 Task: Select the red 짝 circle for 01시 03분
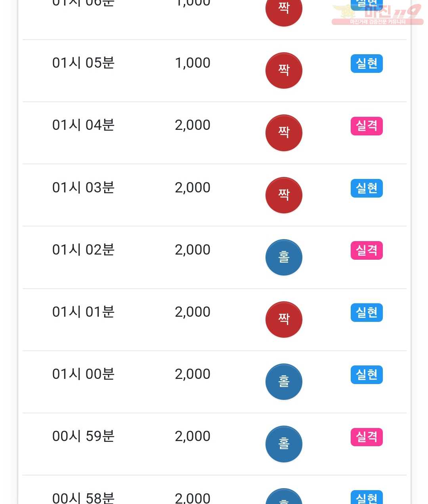[x=284, y=195]
